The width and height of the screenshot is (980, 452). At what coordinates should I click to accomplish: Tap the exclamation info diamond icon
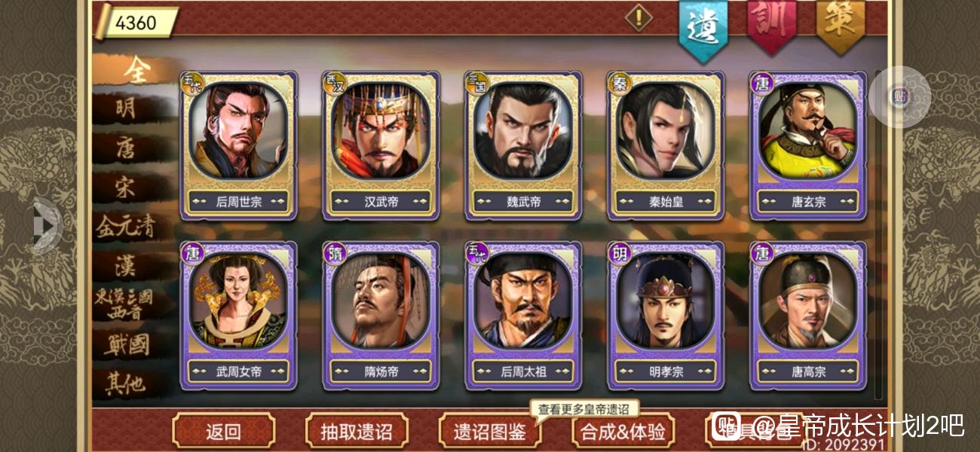[x=639, y=18]
